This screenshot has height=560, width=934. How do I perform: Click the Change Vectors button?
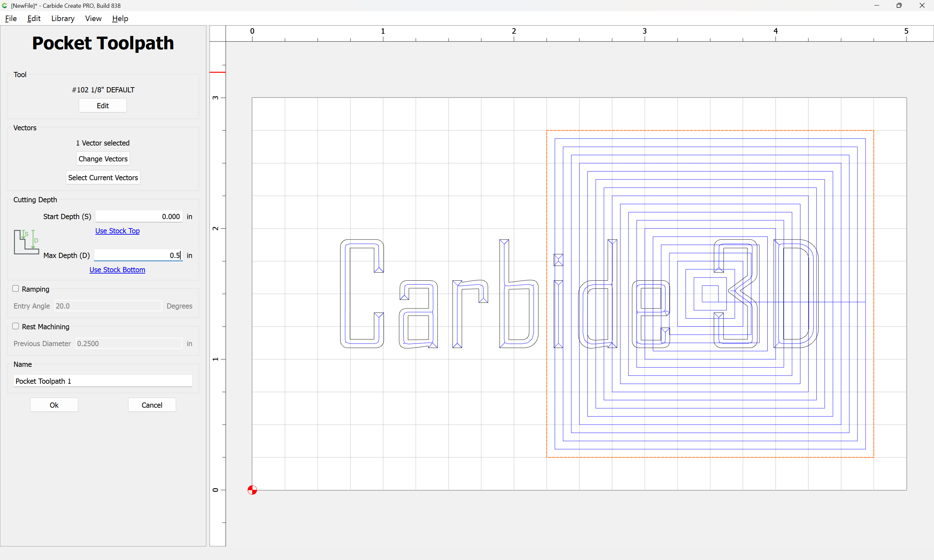tap(103, 159)
